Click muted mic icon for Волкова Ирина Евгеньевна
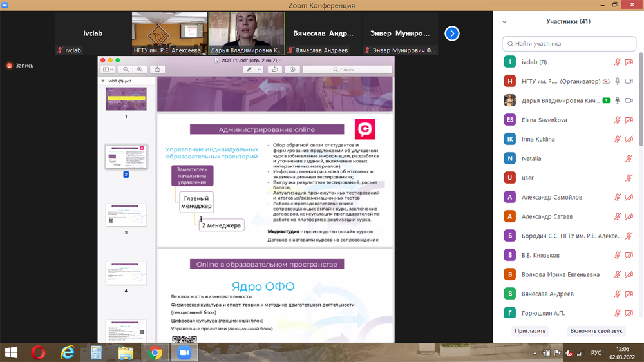Image resolution: width=644 pixels, height=362 pixels. point(618,274)
